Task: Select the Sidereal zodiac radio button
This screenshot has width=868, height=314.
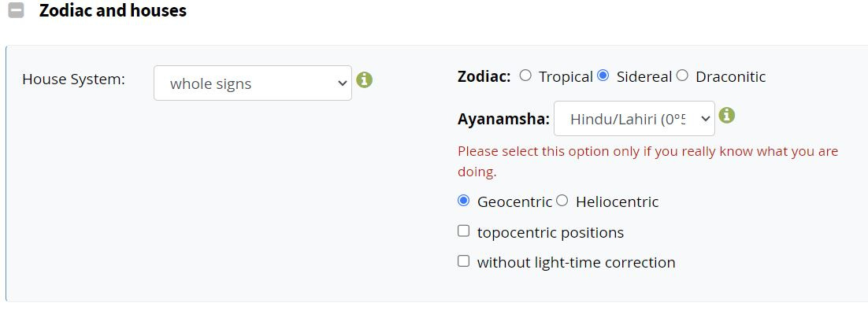Action: point(603,76)
